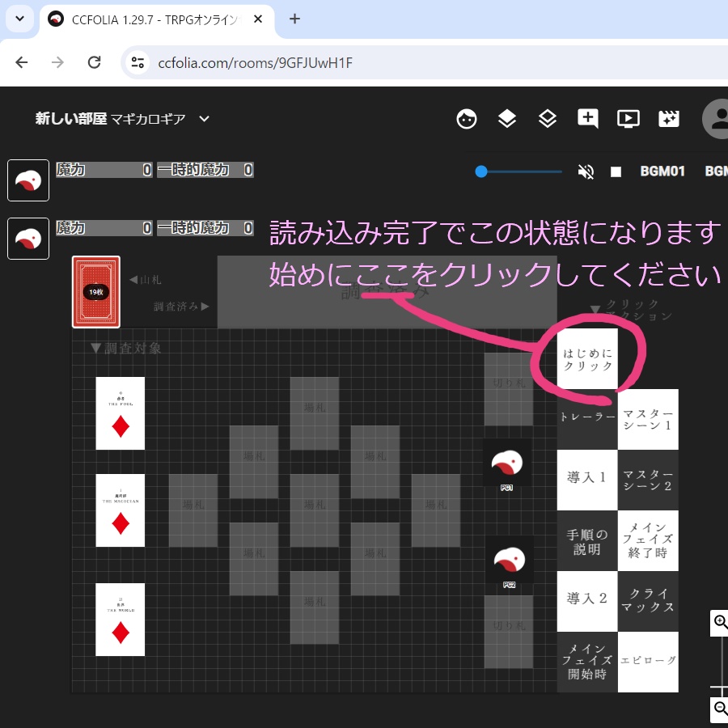The height and width of the screenshot is (728, 728).
Task: Click the BGM01 label
Action: [x=663, y=171]
